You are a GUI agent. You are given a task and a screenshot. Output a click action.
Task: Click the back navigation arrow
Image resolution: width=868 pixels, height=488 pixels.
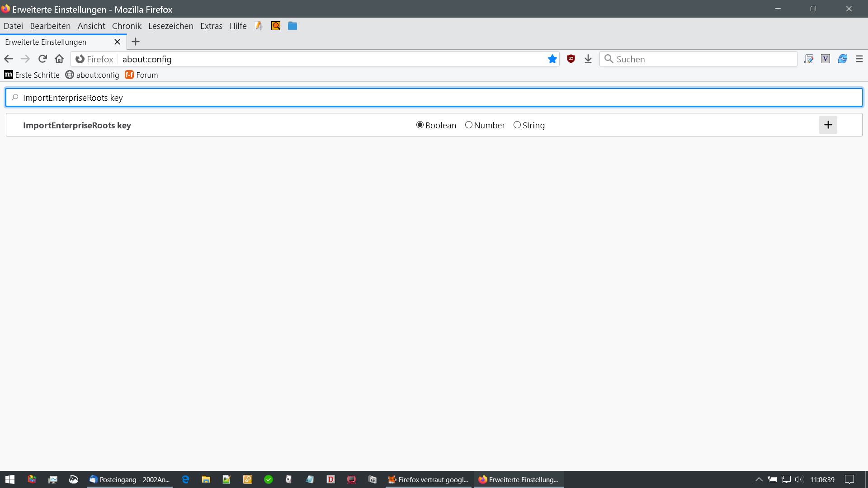(9, 59)
